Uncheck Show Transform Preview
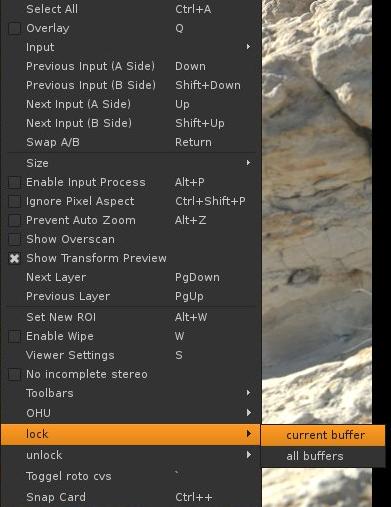The image size is (391, 507). (14, 258)
